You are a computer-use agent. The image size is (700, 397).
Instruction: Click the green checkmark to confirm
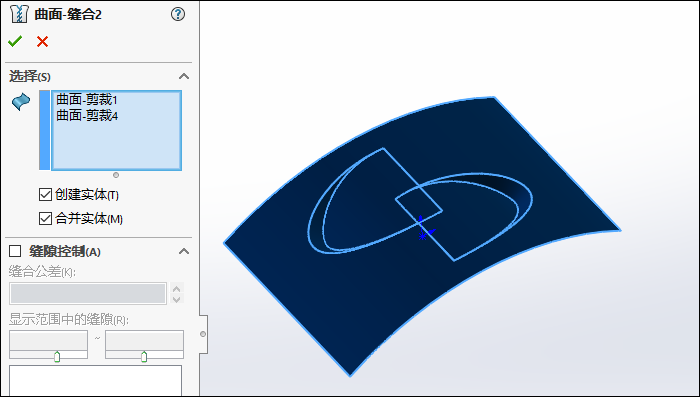click(x=15, y=42)
